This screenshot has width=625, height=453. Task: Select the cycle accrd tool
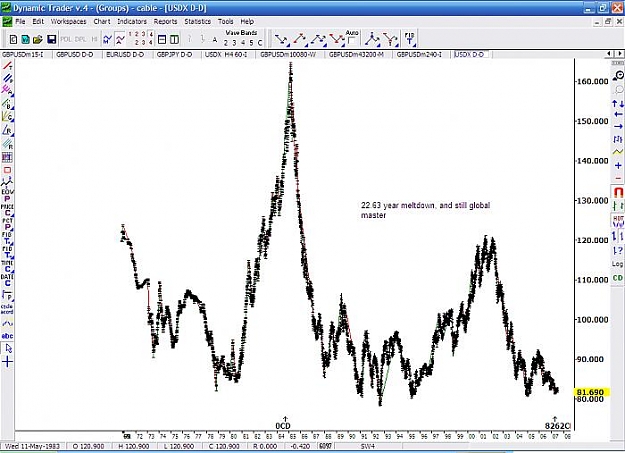click(7, 309)
